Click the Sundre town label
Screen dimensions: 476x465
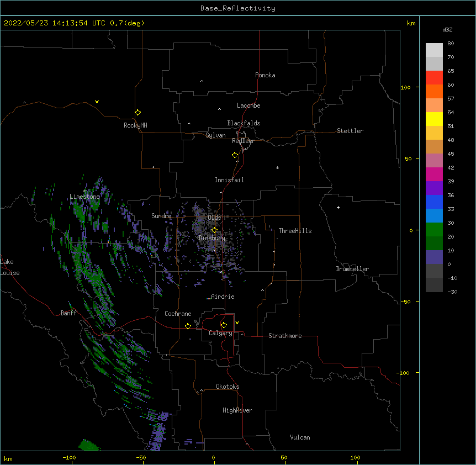click(x=161, y=216)
